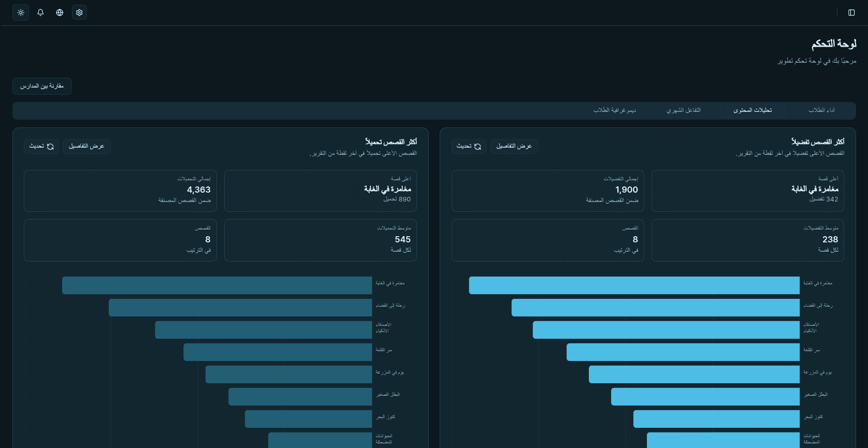Go to ديموغرافية الطلاب tab
The width and height of the screenshot is (868, 448).
tap(615, 110)
